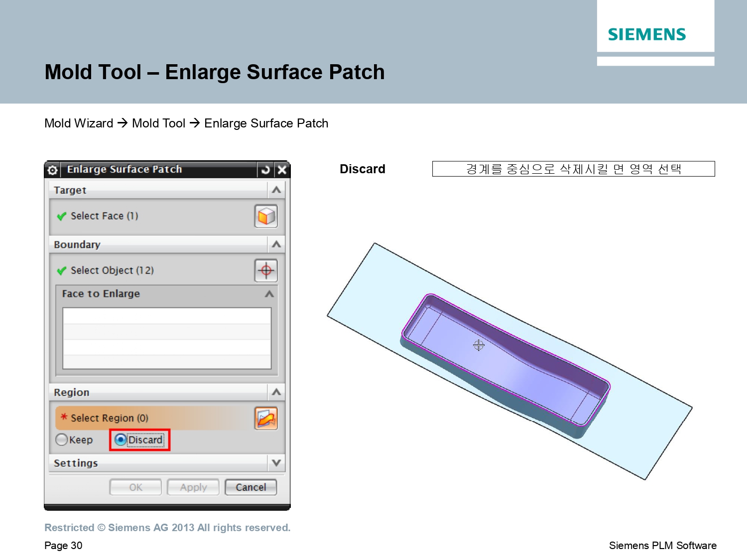
Task: Collapse the Face to Enlarge list
Action: (269, 294)
